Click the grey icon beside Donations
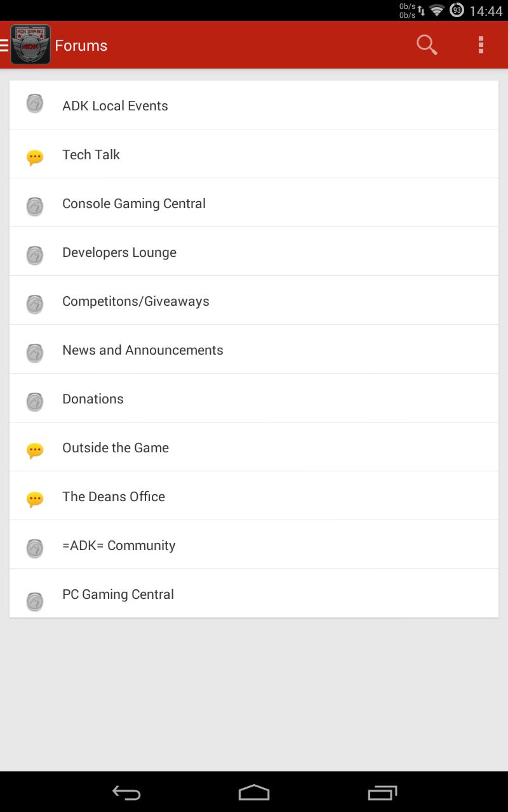This screenshot has height=812, width=508. (x=35, y=402)
